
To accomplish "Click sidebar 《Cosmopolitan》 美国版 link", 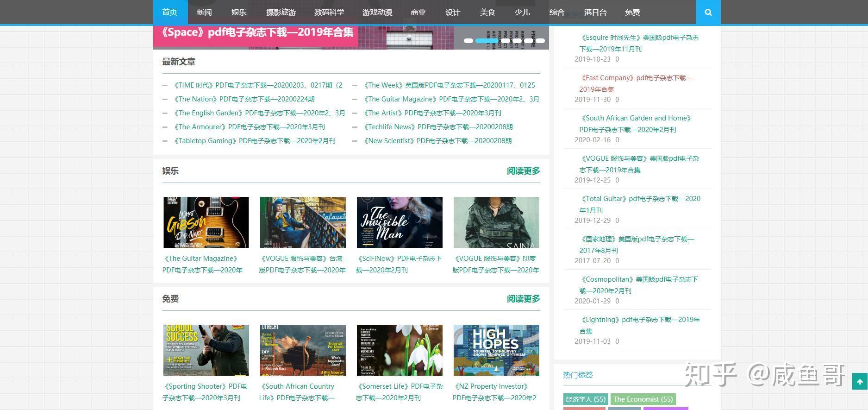I will [639, 285].
